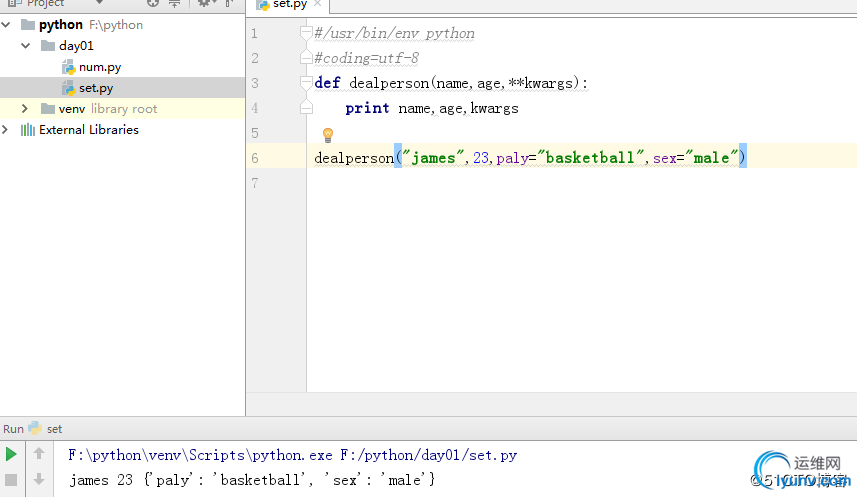Expand External Libraries node
The height and width of the screenshot is (497, 857).
pyautogui.click(x=5, y=130)
